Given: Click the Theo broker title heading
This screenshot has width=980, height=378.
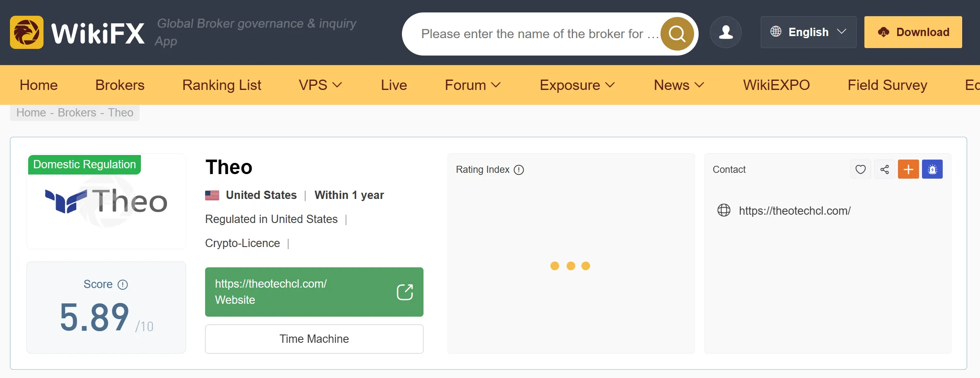Looking at the screenshot, I should [229, 167].
